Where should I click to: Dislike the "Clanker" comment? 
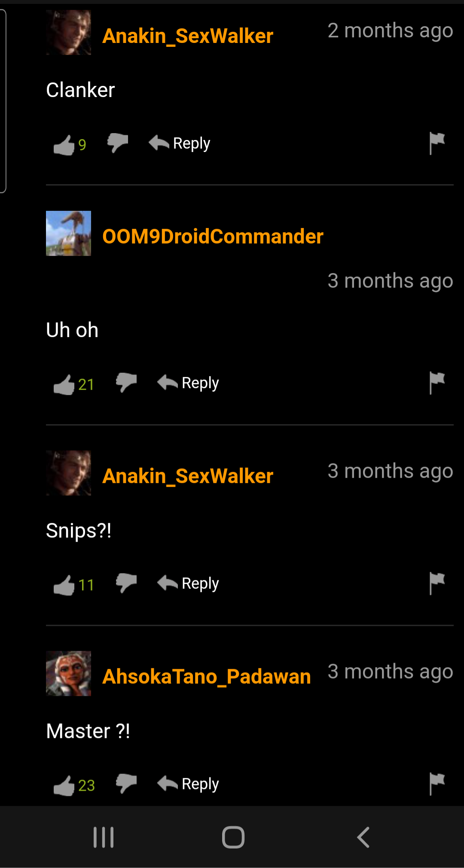118,143
